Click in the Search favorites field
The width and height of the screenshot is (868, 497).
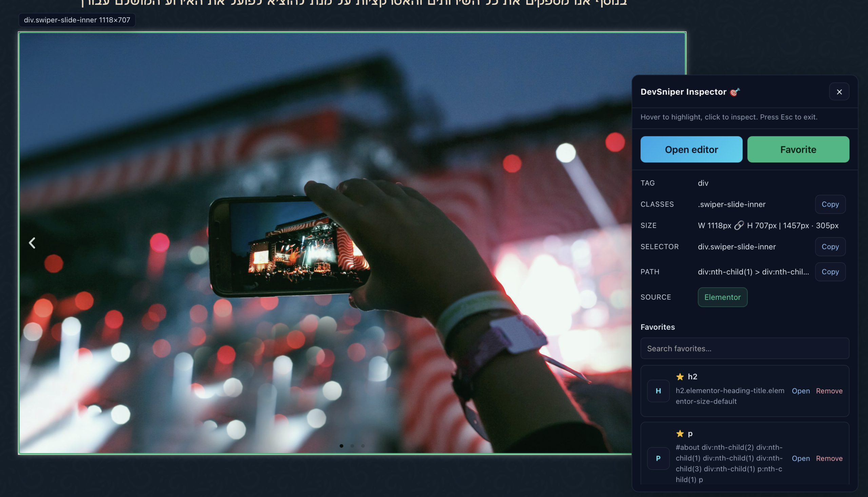(745, 348)
